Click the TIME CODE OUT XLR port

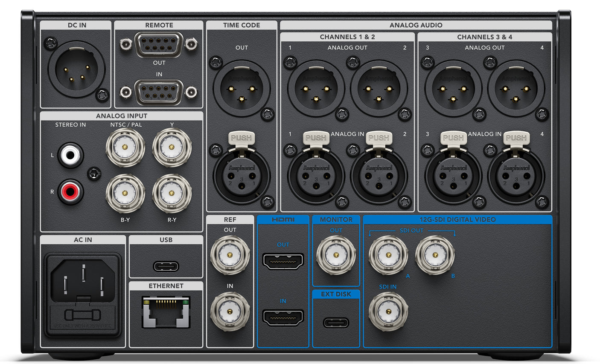click(x=242, y=88)
